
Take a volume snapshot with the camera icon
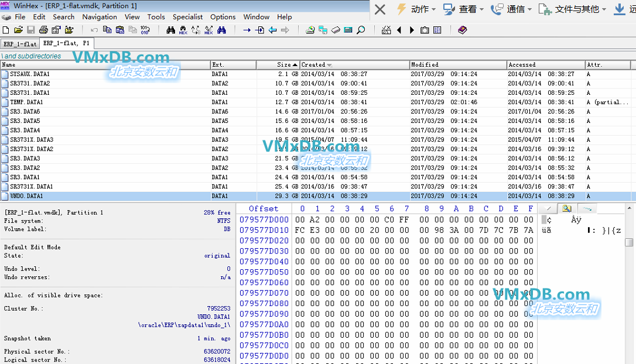pyautogui.click(x=424, y=30)
